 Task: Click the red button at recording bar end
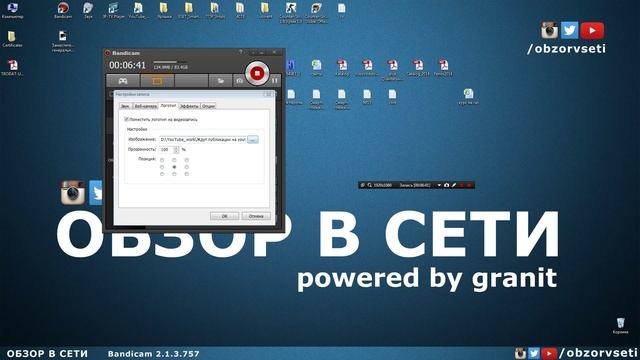click(469, 185)
